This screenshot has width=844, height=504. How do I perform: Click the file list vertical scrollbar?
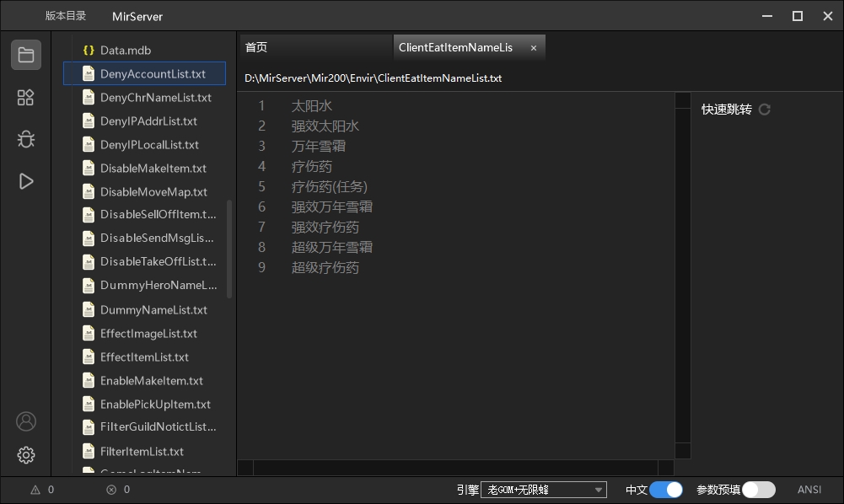pos(229,249)
